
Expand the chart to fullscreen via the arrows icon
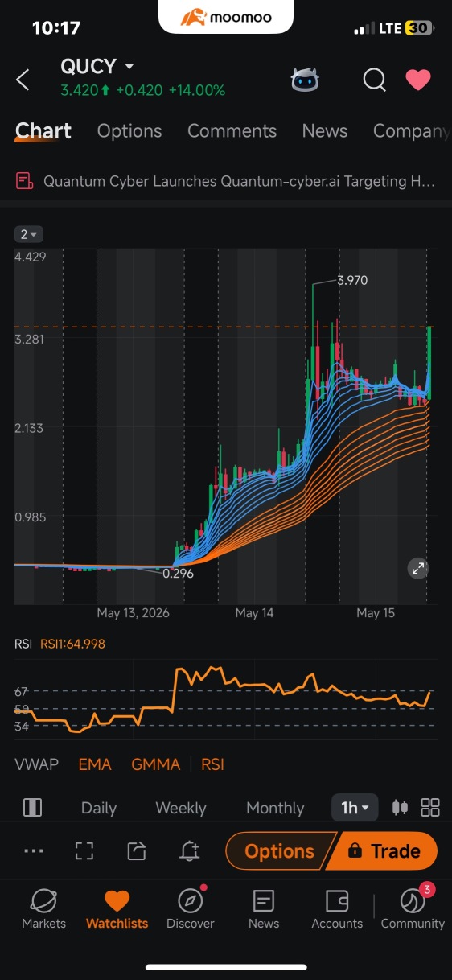tap(418, 568)
